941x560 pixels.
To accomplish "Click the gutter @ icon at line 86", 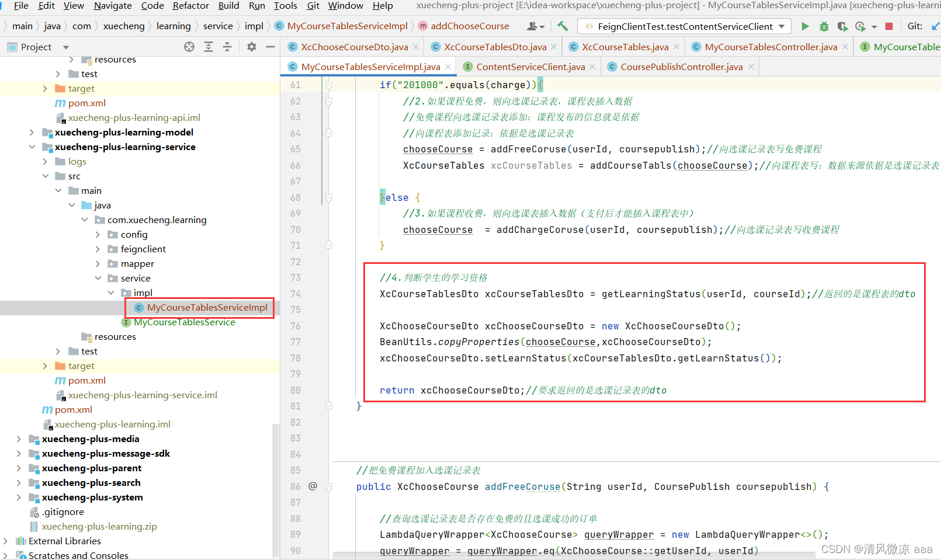I will [313, 486].
